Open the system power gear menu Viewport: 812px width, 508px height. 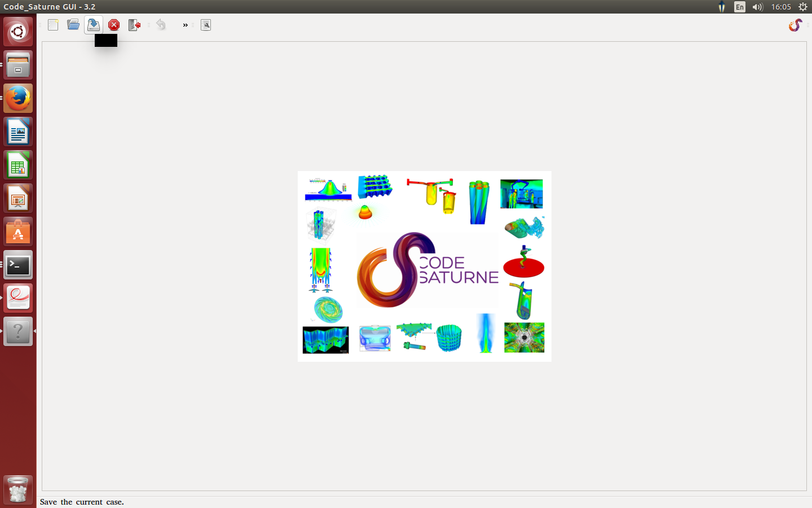[803, 7]
